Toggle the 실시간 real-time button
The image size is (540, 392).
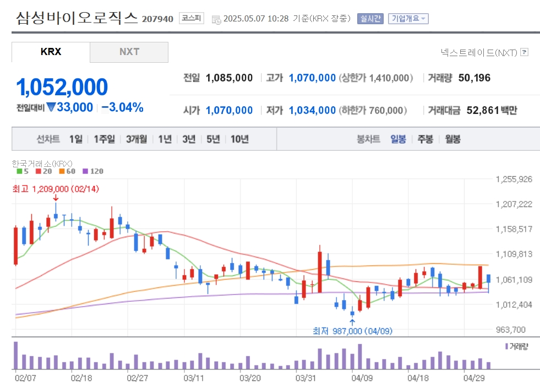tap(370, 19)
